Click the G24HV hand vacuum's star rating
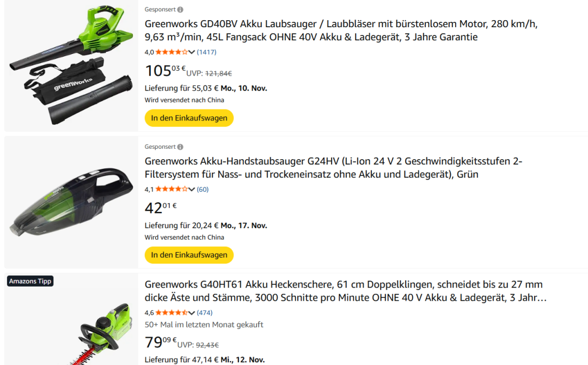The height and width of the screenshot is (365, 588). pyautogui.click(x=171, y=190)
